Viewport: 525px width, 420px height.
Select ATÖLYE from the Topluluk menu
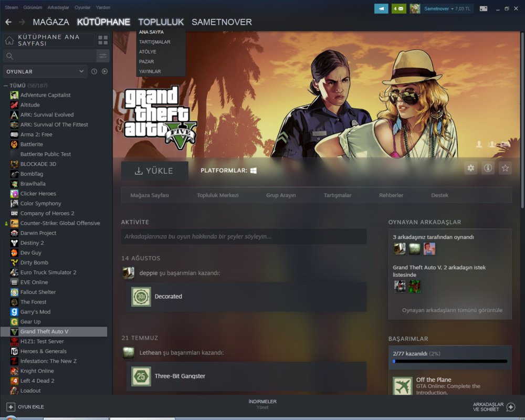148,52
